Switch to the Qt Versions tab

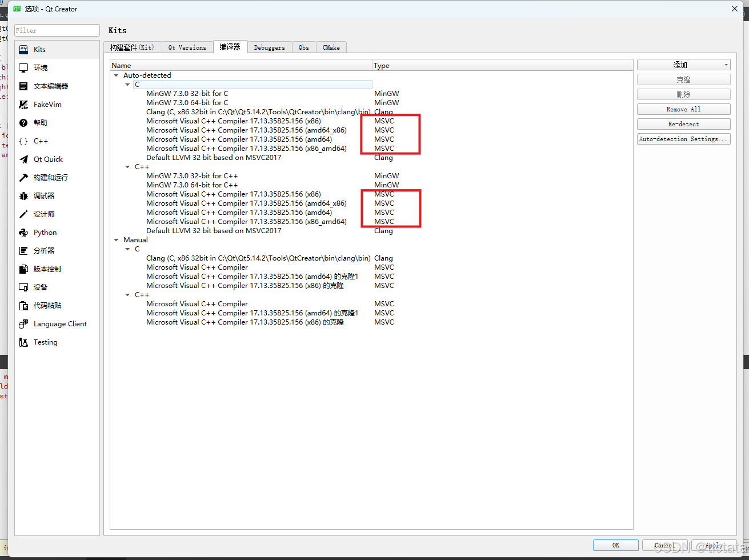tap(187, 47)
